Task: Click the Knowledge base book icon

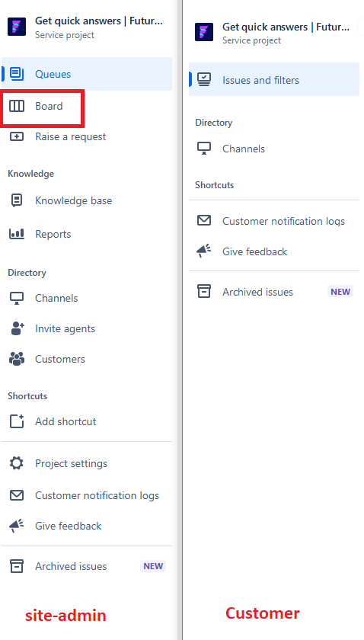Action: coord(17,200)
